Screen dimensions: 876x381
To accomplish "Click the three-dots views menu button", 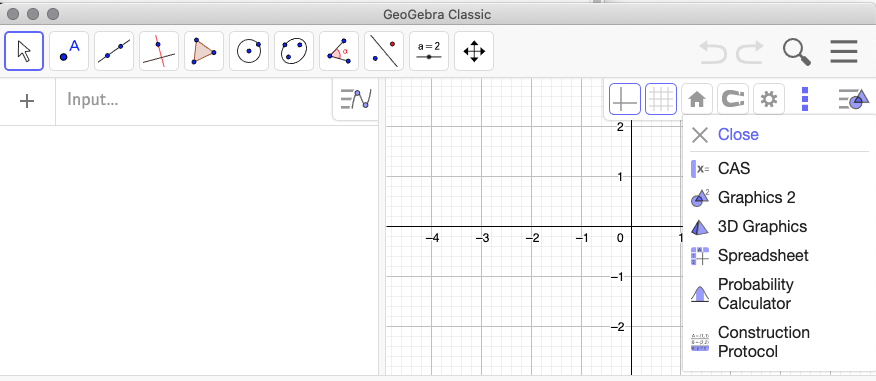I will (x=805, y=99).
